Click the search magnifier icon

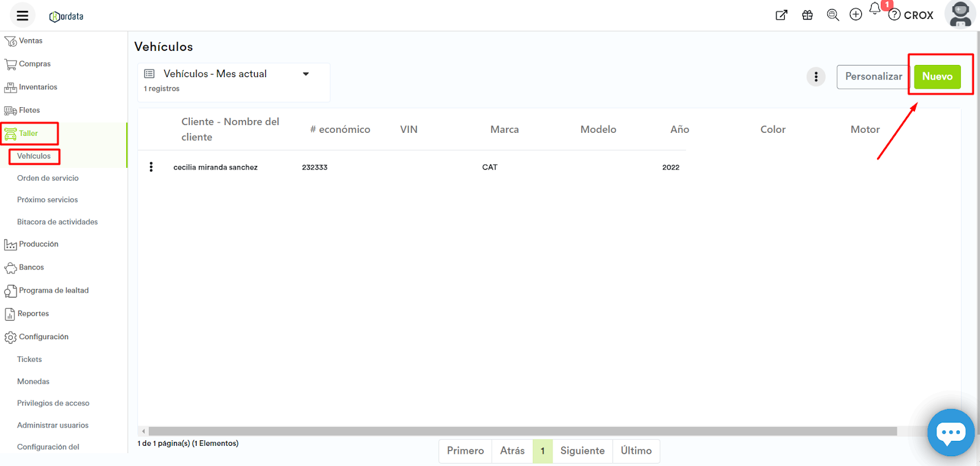[832, 15]
